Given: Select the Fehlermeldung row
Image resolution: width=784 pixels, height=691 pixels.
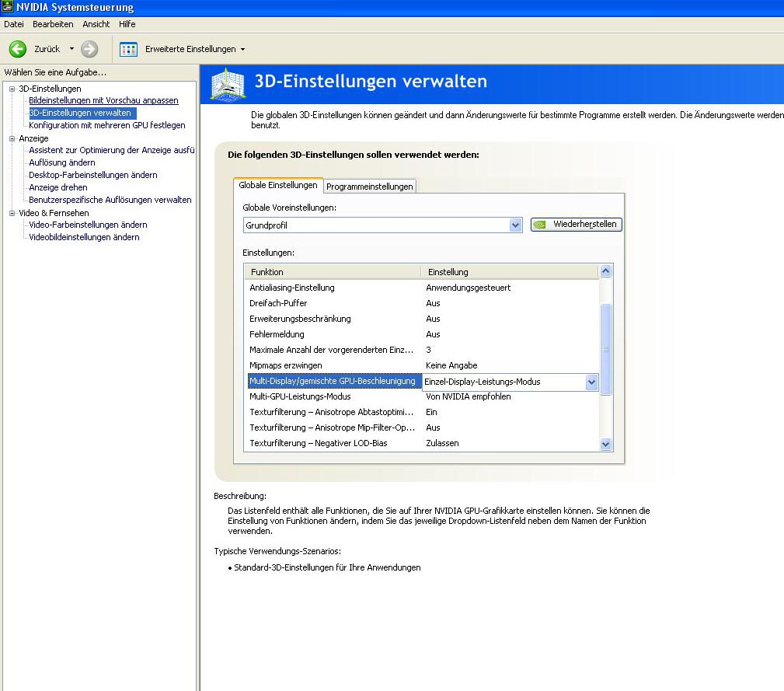Looking at the screenshot, I should point(421,334).
